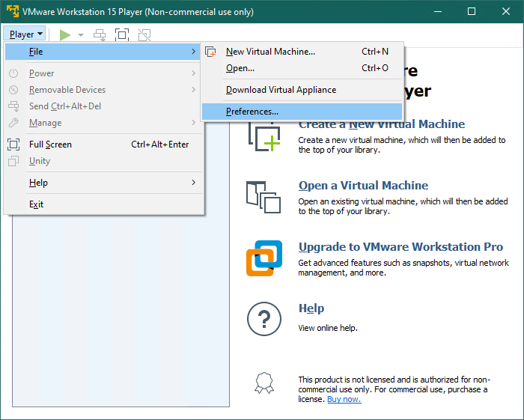Click the Help heading link

pyautogui.click(x=311, y=308)
